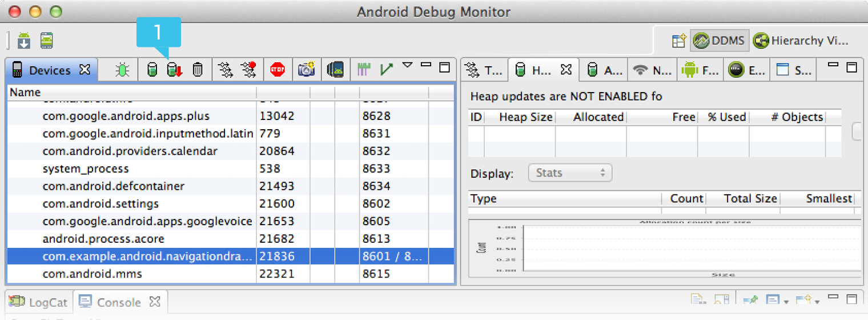
Task: Close the Heap tab
Action: pos(566,70)
